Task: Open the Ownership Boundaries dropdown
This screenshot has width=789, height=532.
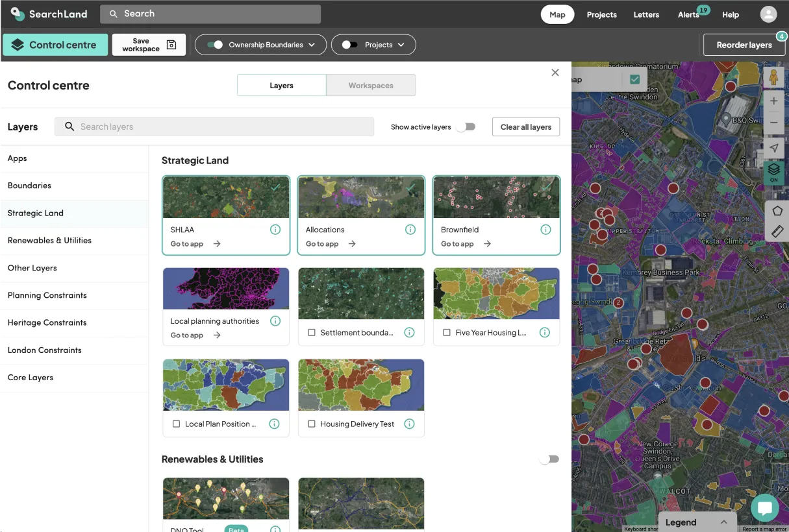Action: [x=311, y=44]
